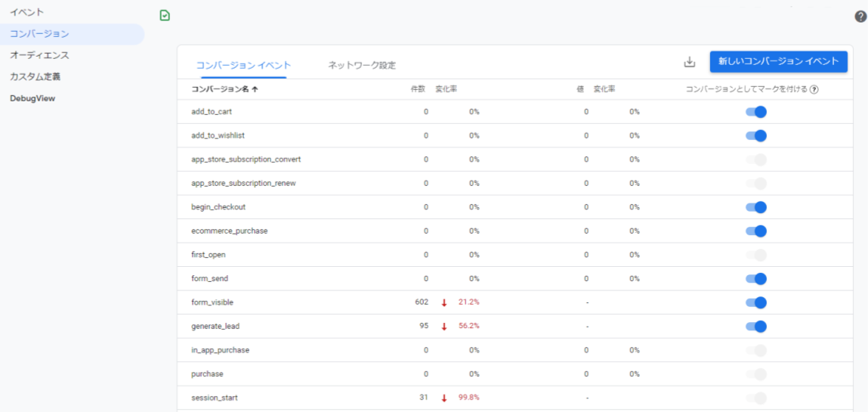Toggle form_visible conversion switch
The height and width of the screenshot is (412, 868).
[x=756, y=302]
